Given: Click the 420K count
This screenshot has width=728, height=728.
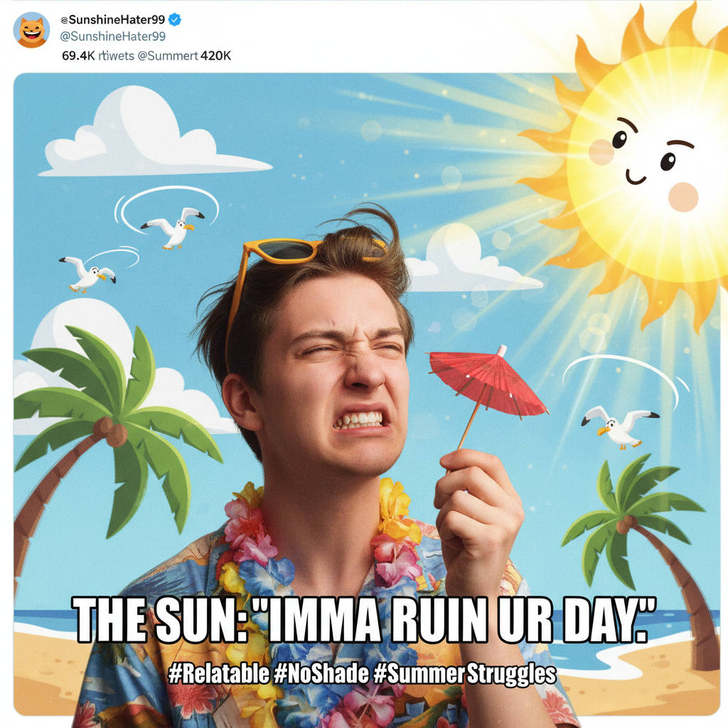Looking at the screenshot, I should point(215,56).
